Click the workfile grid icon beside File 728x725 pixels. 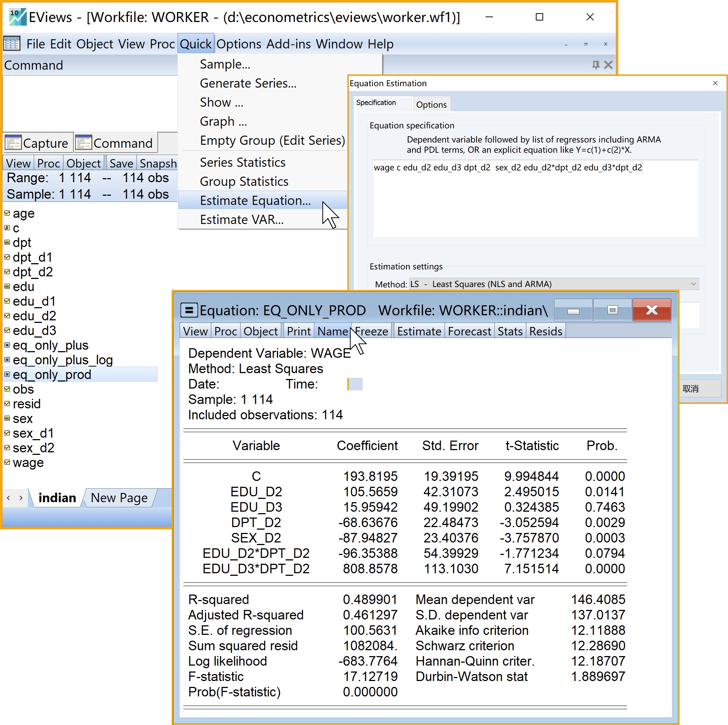(12, 44)
